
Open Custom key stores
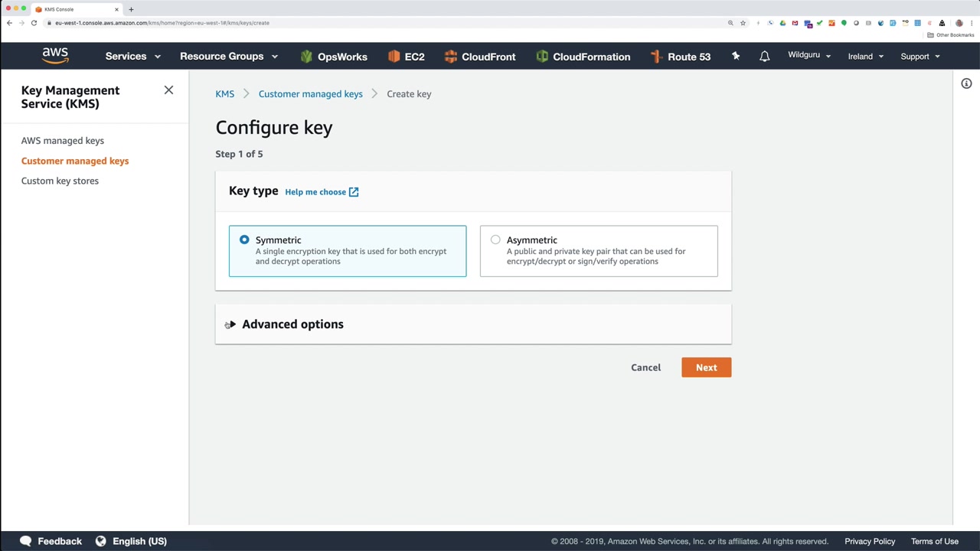pyautogui.click(x=60, y=181)
